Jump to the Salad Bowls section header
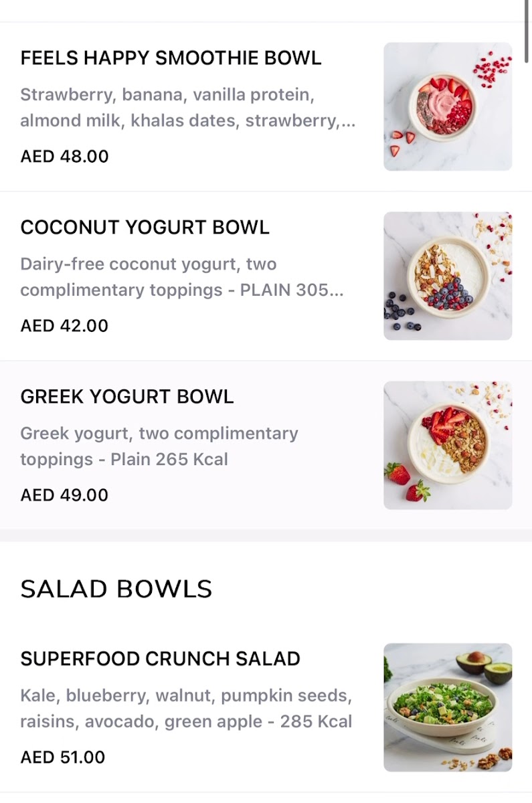Screen dimensions: 532x803 pyautogui.click(x=116, y=590)
